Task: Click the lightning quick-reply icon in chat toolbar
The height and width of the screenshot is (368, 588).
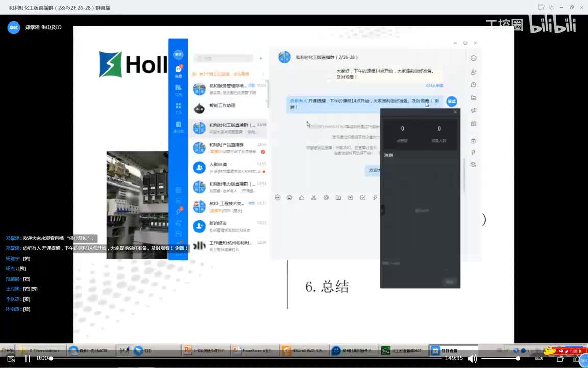Action: tap(375, 197)
